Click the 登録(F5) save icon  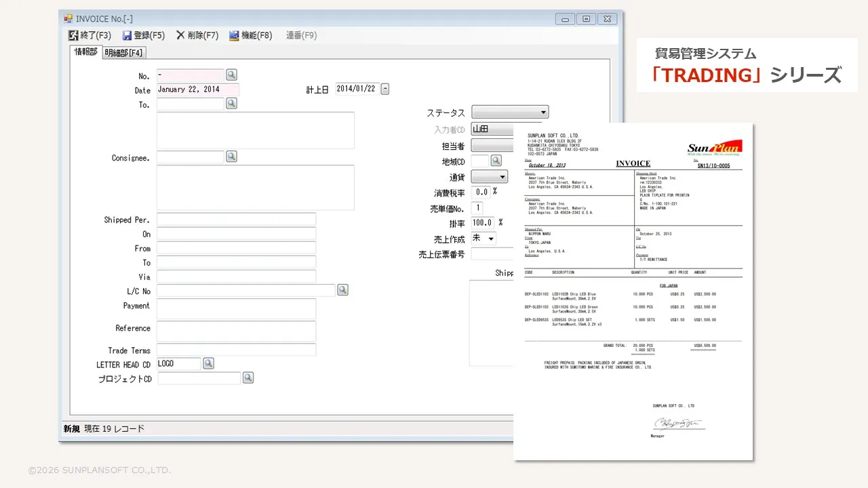pyautogui.click(x=126, y=35)
